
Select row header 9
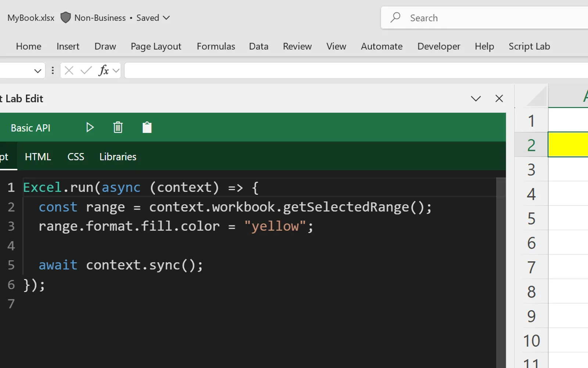coord(531,316)
